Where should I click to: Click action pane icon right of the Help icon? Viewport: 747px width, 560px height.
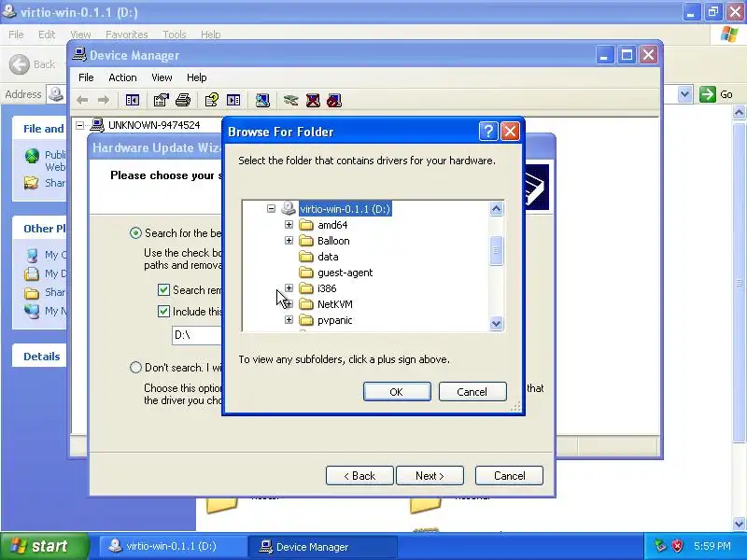tap(233, 100)
